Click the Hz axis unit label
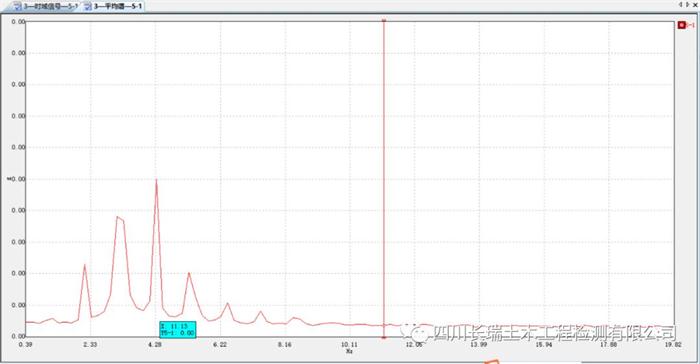 point(349,351)
